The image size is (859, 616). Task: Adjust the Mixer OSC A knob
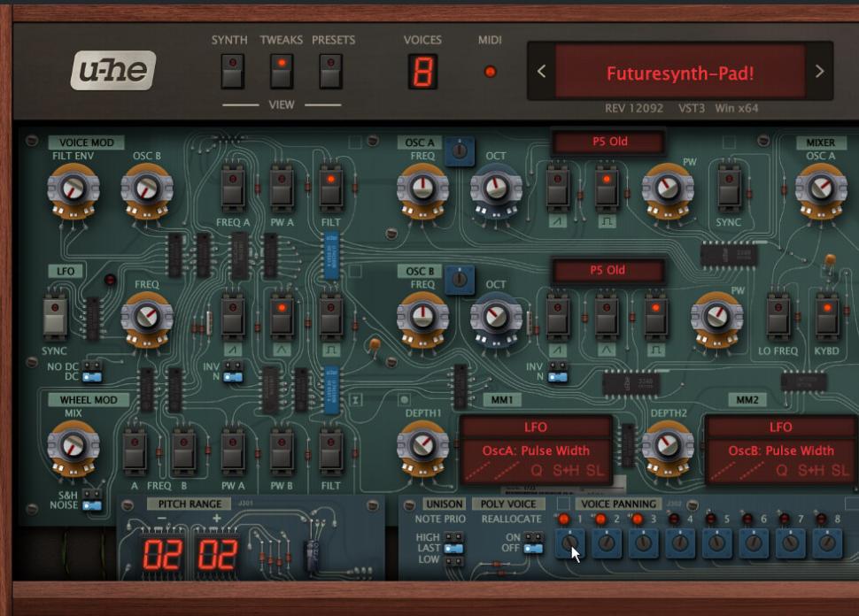[x=821, y=189]
